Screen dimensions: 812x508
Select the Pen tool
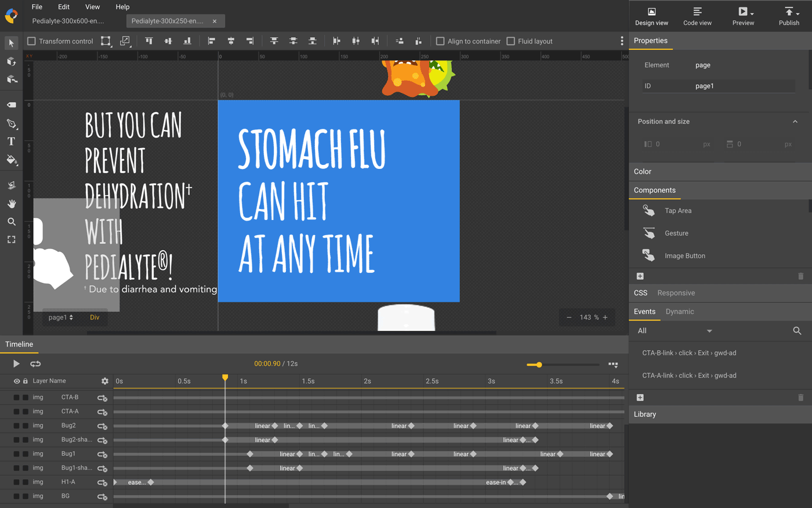pyautogui.click(x=11, y=124)
